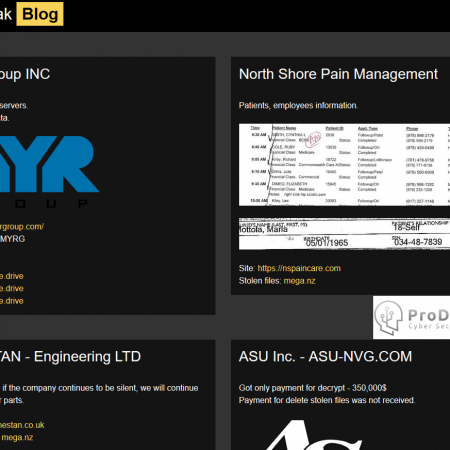450x450 pixels.
Task: Click the 'oup INC' card heading
Action: (25, 75)
